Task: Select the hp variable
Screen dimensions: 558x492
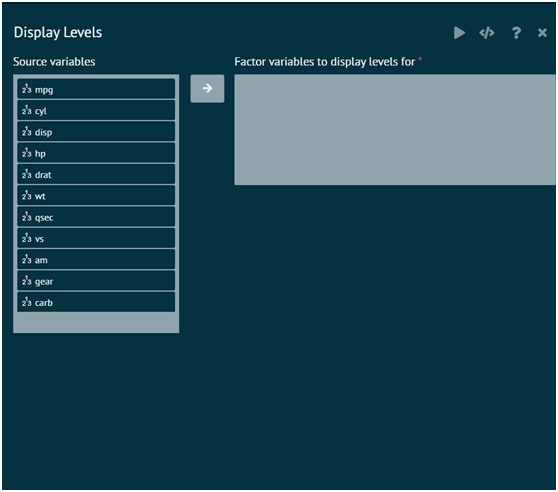Action: coord(96,153)
